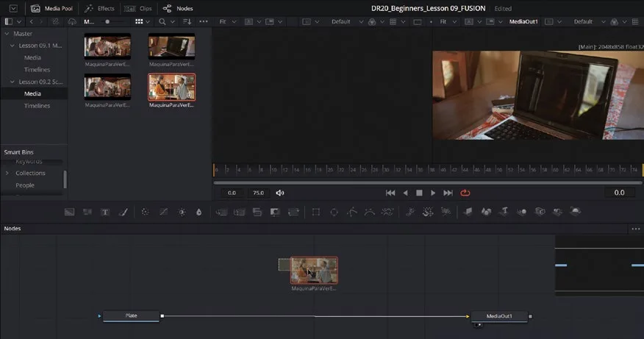Play reverse in the viewer

(x=405, y=193)
